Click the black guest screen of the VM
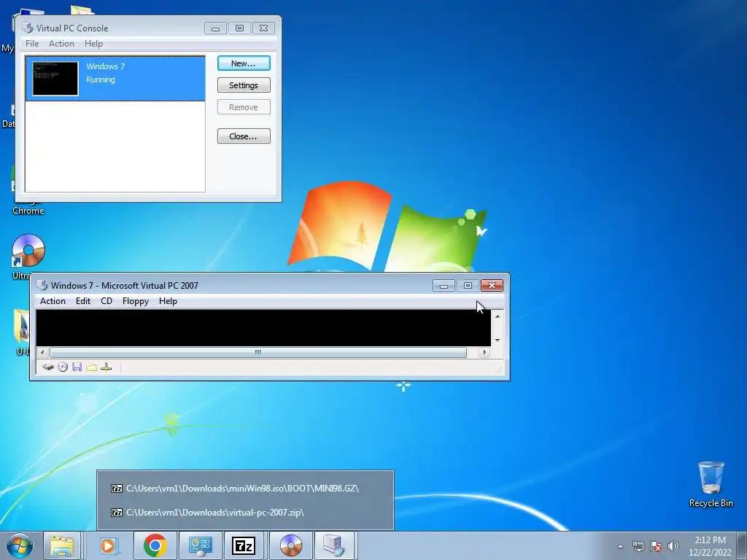The image size is (747, 560). (x=263, y=328)
